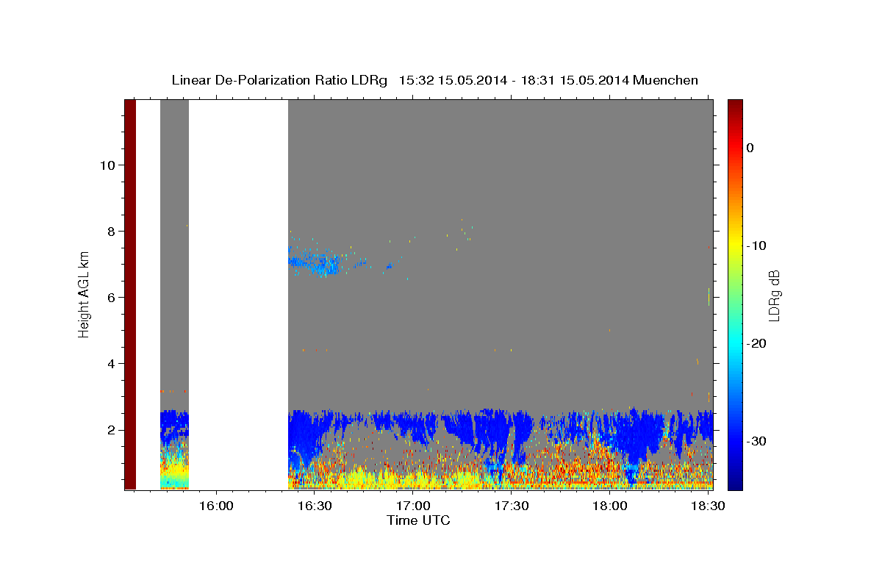Click the colorbar -30 label
Viewport: 882px width, 588px height.
click(756, 441)
